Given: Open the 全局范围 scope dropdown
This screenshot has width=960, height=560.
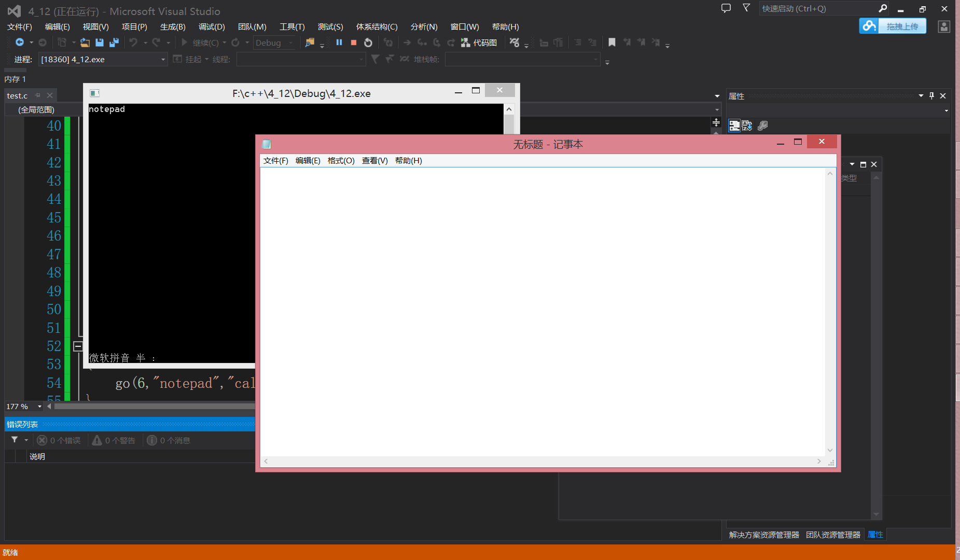Looking at the screenshot, I should 44,109.
